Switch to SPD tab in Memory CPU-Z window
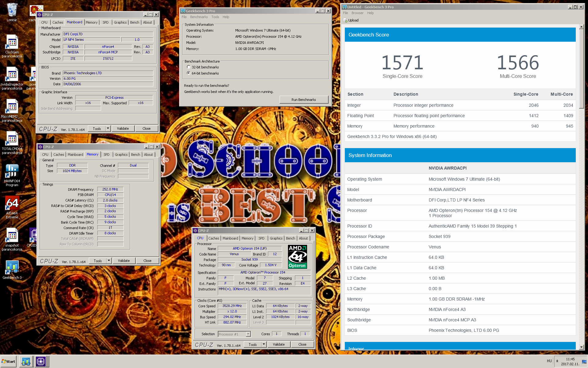This screenshot has width=588, height=368. [x=107, y=155]
